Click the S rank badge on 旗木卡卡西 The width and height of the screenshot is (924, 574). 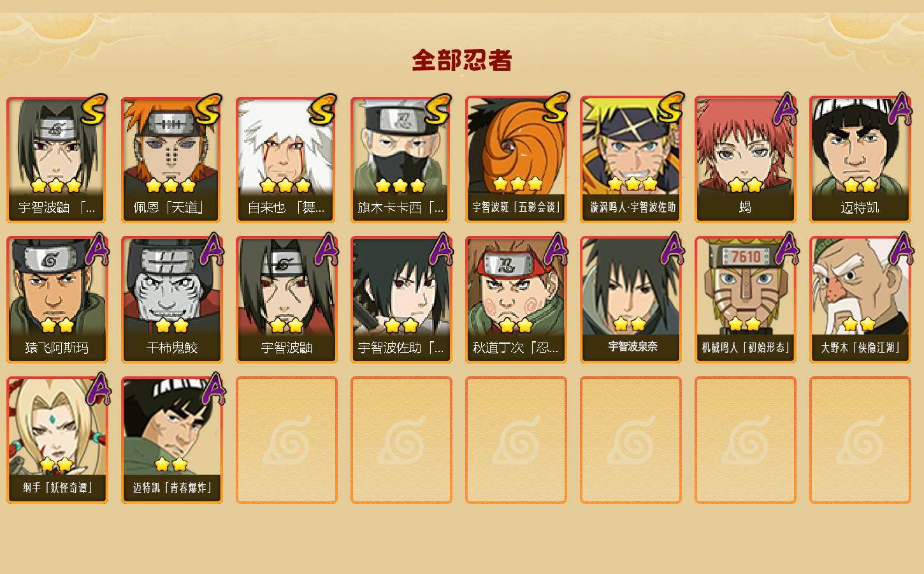coord(437,111)
